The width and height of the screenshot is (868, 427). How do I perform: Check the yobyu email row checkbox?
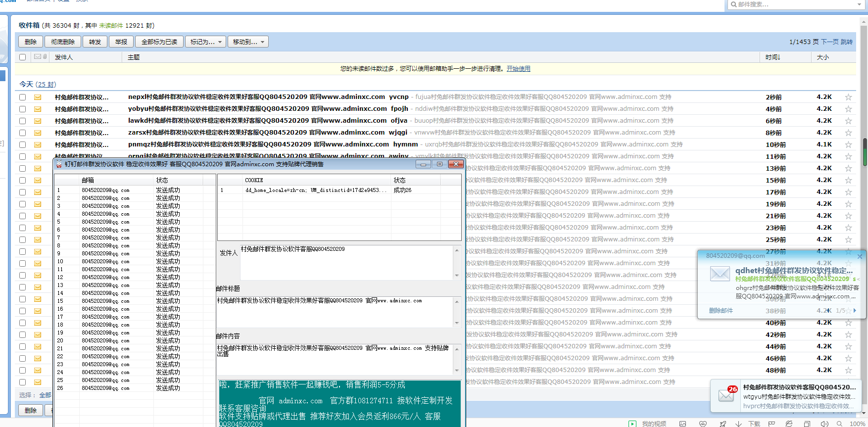(22, 109)
